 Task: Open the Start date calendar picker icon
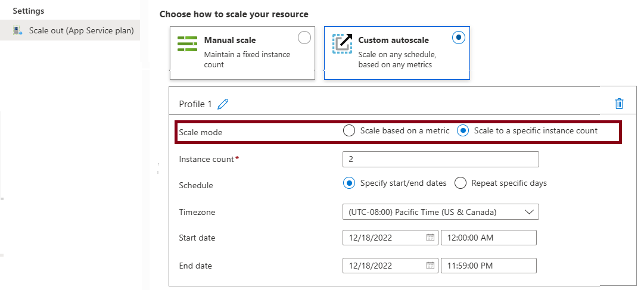430,238
